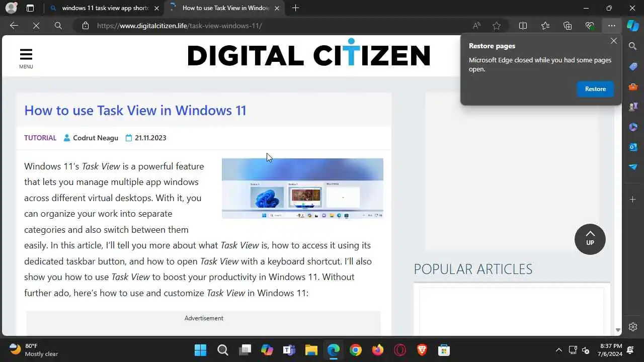The height and width of the screenshot is (362, 644).
Task: Open Games in the Edge sidebar
Action: (x=633, y=107)
